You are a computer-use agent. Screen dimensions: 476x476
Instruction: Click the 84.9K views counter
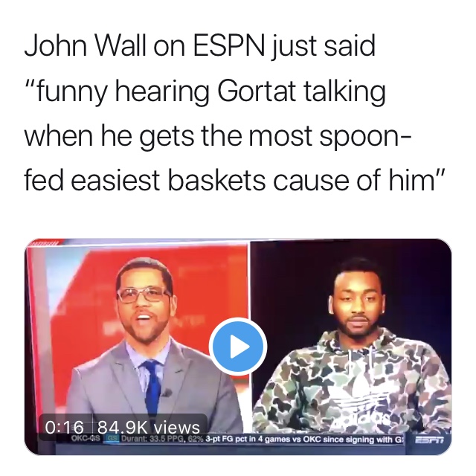[149, 428]
